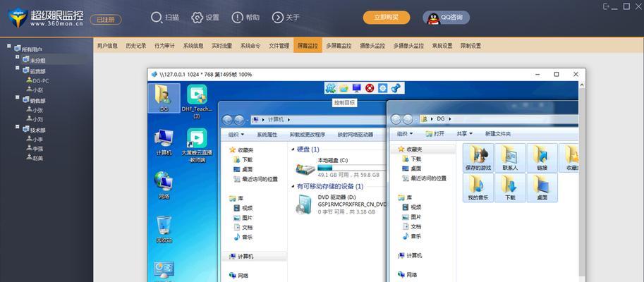Collapse the 所有用户 tree node
Screen dimensions: 644x282
point(8,47)
